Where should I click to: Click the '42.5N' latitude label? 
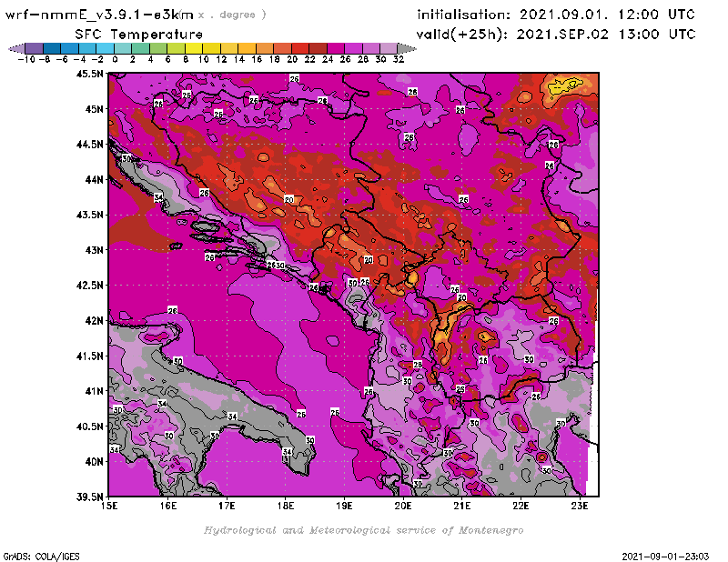[89, 286]
